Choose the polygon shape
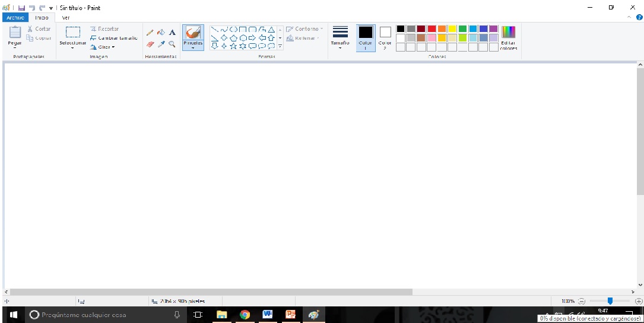The height and width of the screenshot is (323, 644). pyautogui.click(x=262, y=30)
